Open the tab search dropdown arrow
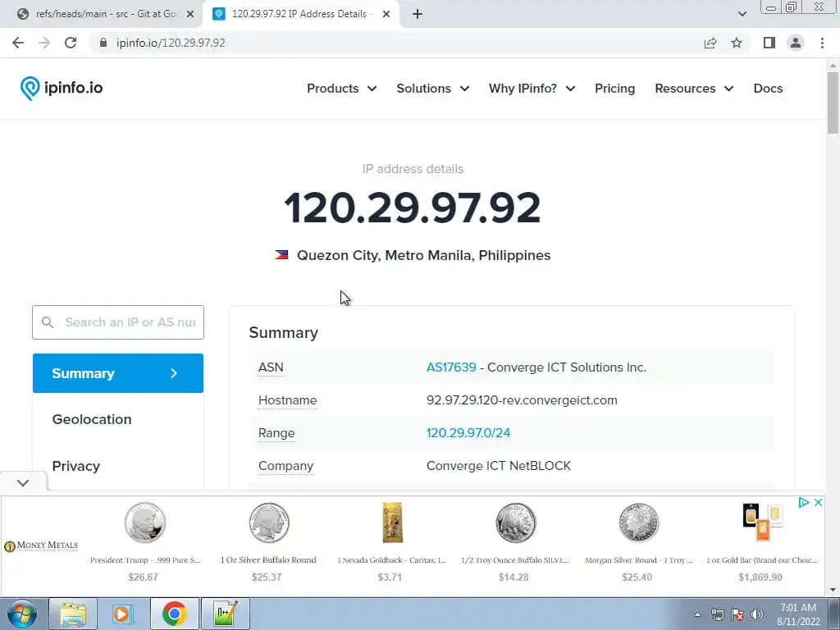The height and width of the screenshot is (630, 840). pyautogui.click(x=742, y=14)
